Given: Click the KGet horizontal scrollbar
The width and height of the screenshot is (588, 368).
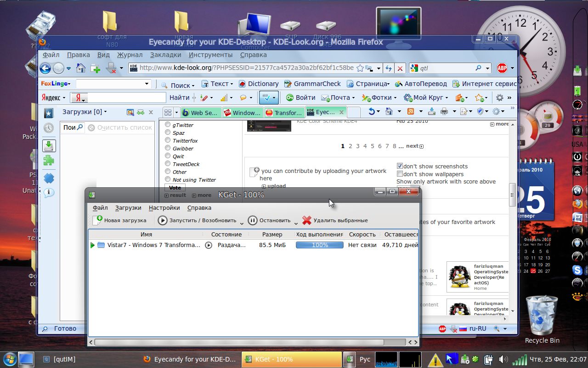Looking at the screenshot, I should pyautogui.click(x=239, y=342).
